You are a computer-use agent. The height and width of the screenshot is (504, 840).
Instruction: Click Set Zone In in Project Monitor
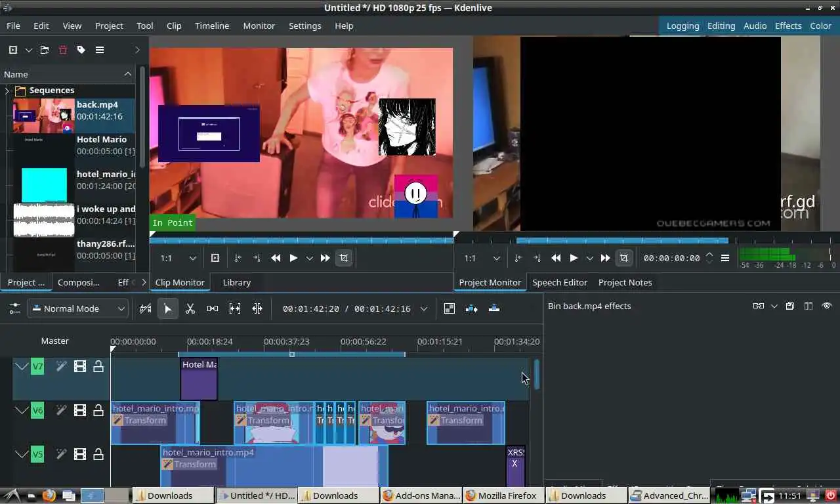518,258
